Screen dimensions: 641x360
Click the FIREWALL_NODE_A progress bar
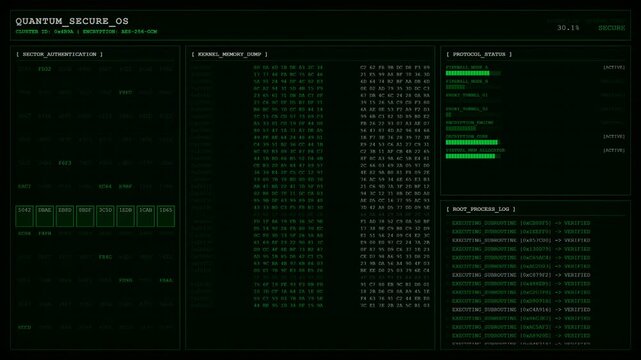pyautogui.click(x=473, y=73)
